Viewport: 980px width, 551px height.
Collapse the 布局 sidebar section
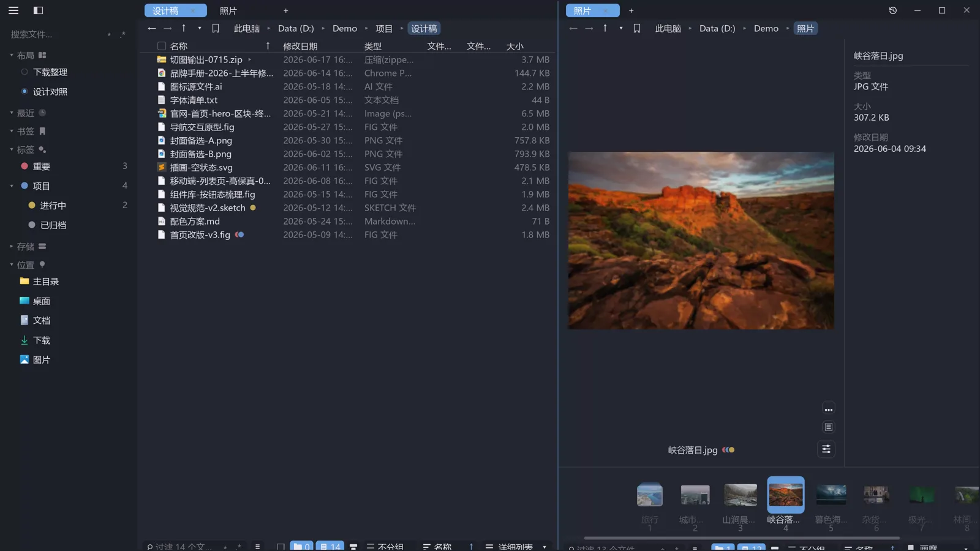click(x=12, y=55)
